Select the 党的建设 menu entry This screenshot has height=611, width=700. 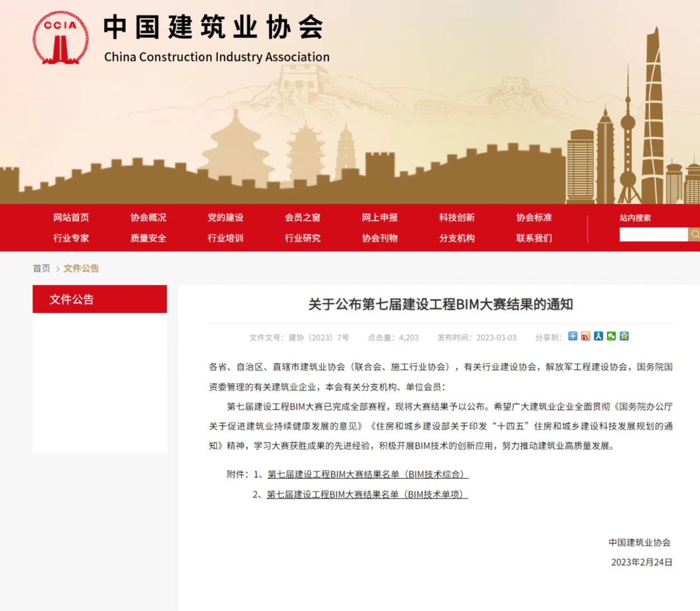[225, 218]
